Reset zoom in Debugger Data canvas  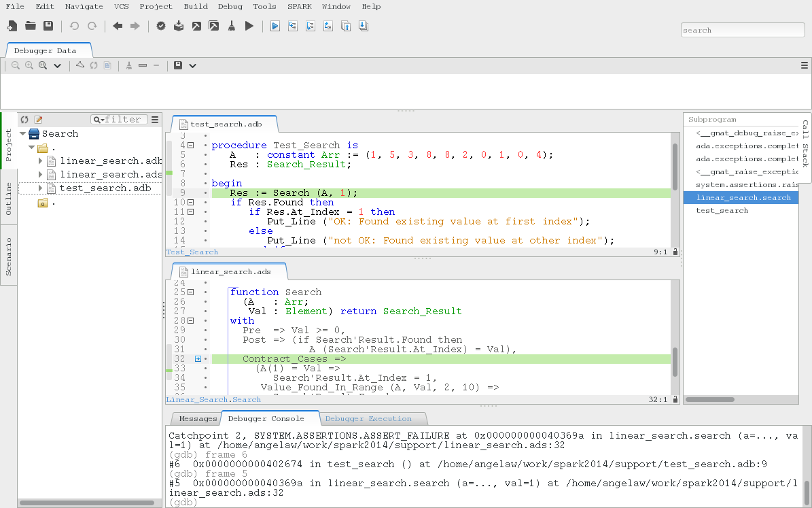(x=43, y=65)
